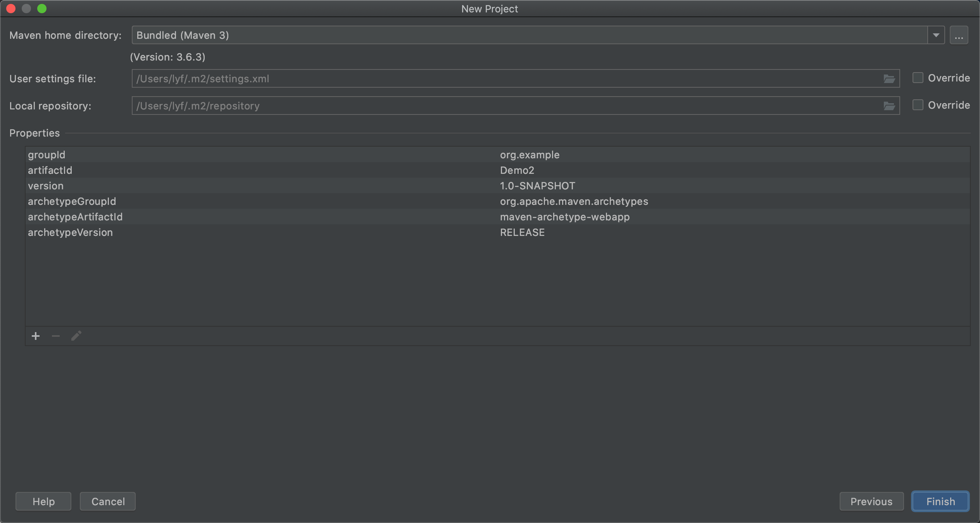Open Help for this dialog
The height and width of the screenshot is (523, 980).
pyautogui.click(x=43, y=502)
